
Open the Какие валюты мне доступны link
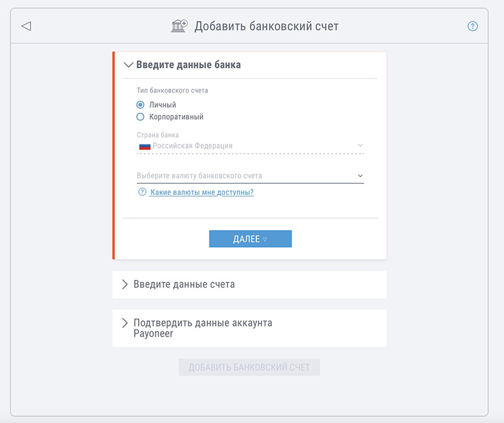(202, 192)
